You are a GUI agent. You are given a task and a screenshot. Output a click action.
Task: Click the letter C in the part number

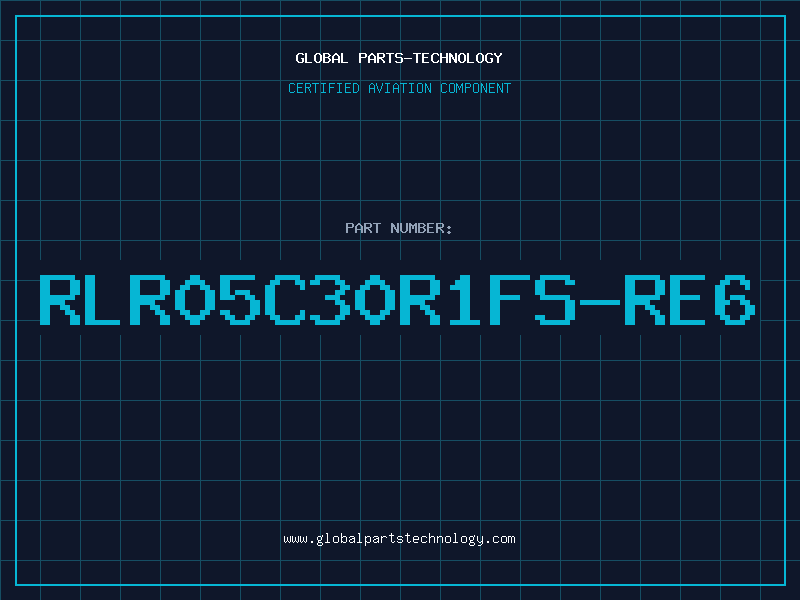point(285,300)
